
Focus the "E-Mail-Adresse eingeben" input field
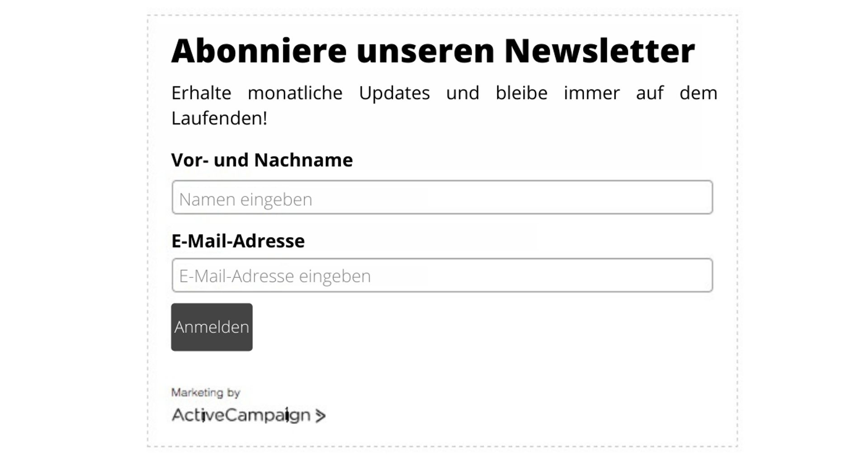tap(442, 276)
